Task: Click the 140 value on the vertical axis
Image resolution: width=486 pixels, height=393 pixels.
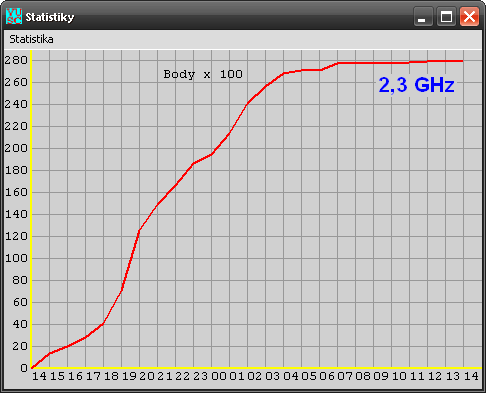Action: point(16,214)
